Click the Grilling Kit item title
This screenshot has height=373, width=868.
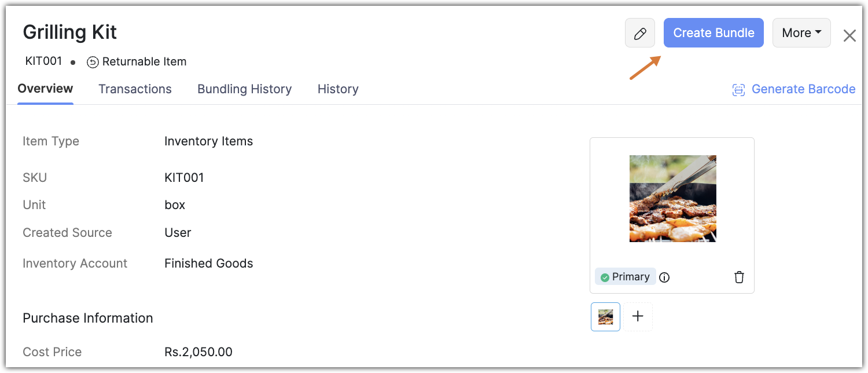coord(70,32)
